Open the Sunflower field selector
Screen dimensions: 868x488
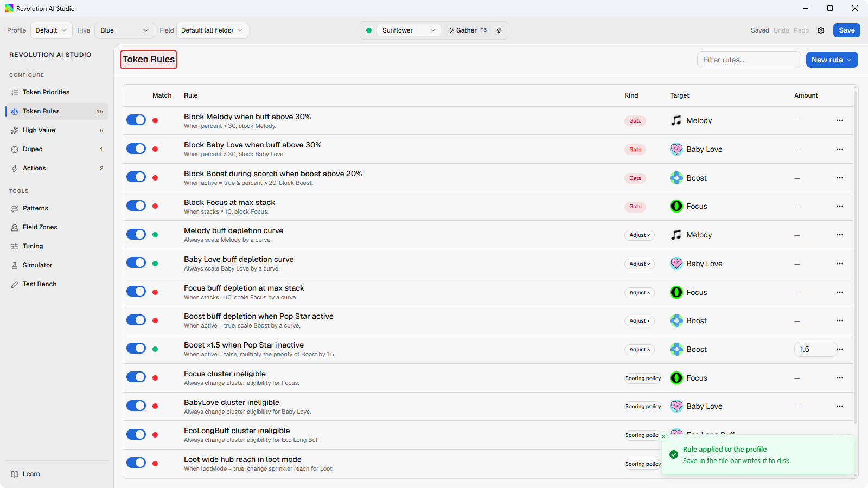coord(409,30)
